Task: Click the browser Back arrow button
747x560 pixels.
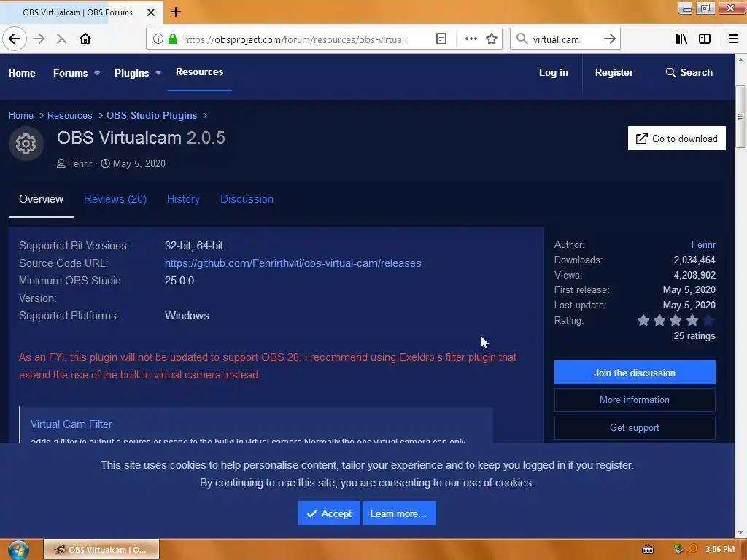Action: pos(15,39)
